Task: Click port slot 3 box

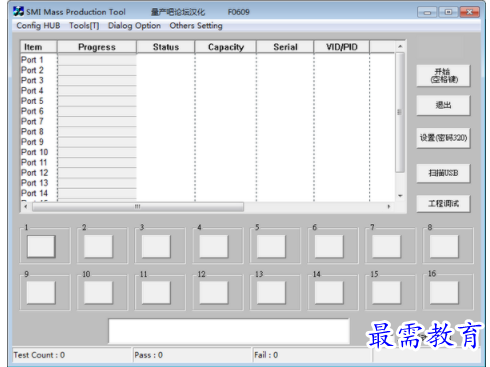Action: click(156, 246)
